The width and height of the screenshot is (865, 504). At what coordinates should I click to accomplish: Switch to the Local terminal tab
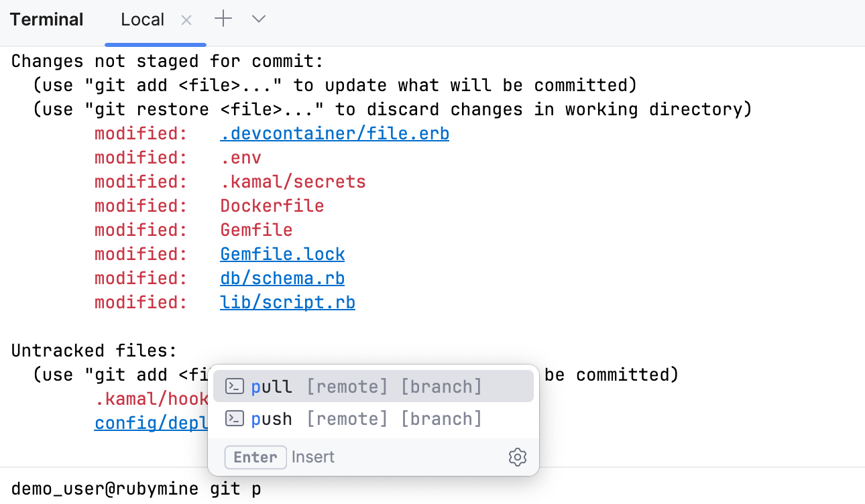[x=142, y=19]
